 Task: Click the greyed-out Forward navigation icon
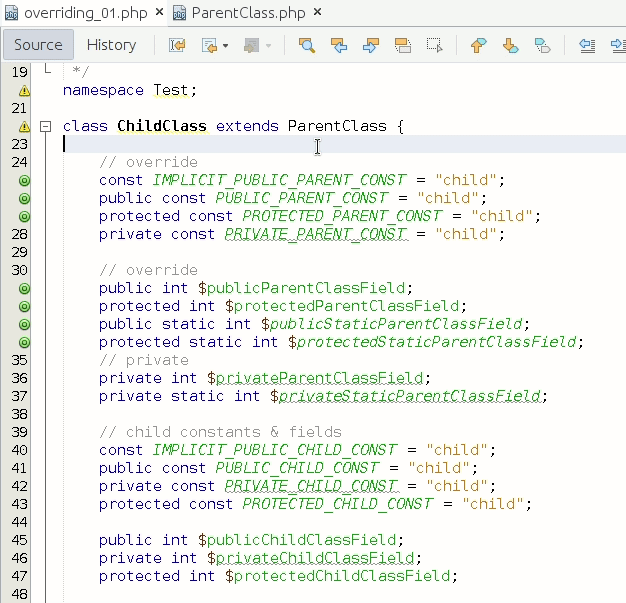pos(252,45)
